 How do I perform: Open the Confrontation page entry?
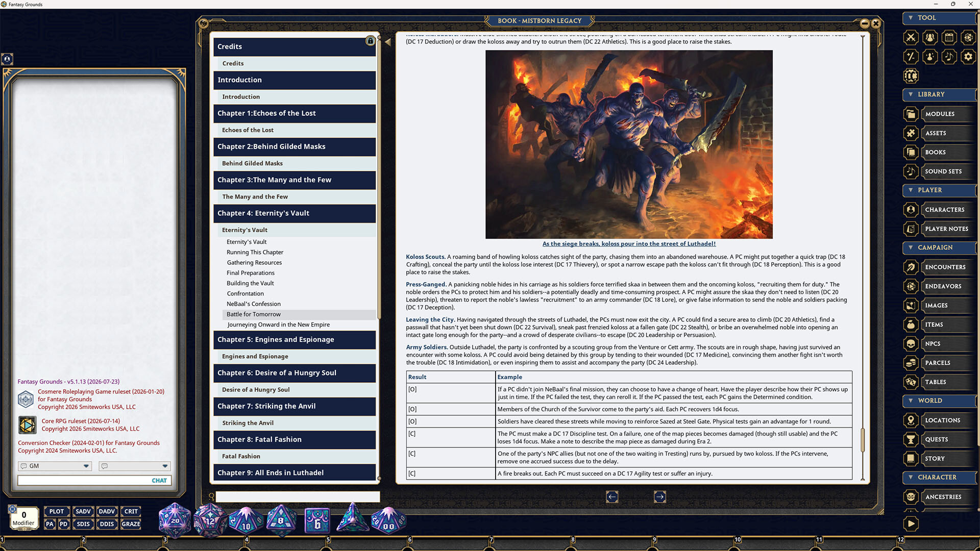(x=245, y=293)
